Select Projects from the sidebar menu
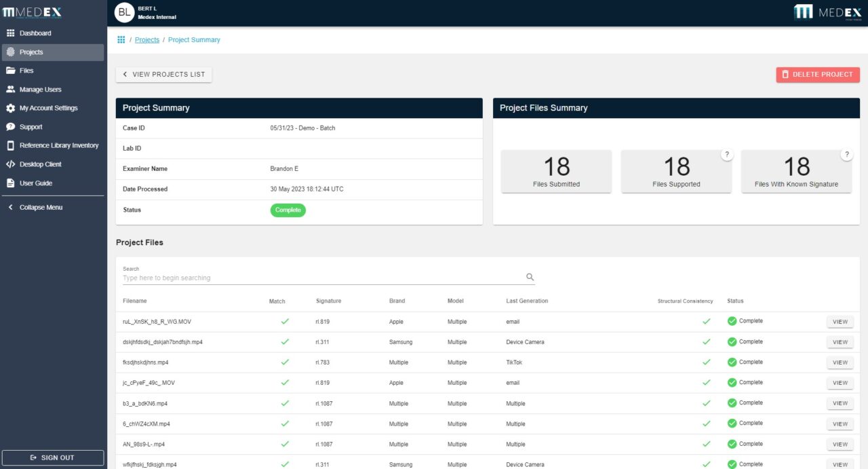 click(33, 52)
